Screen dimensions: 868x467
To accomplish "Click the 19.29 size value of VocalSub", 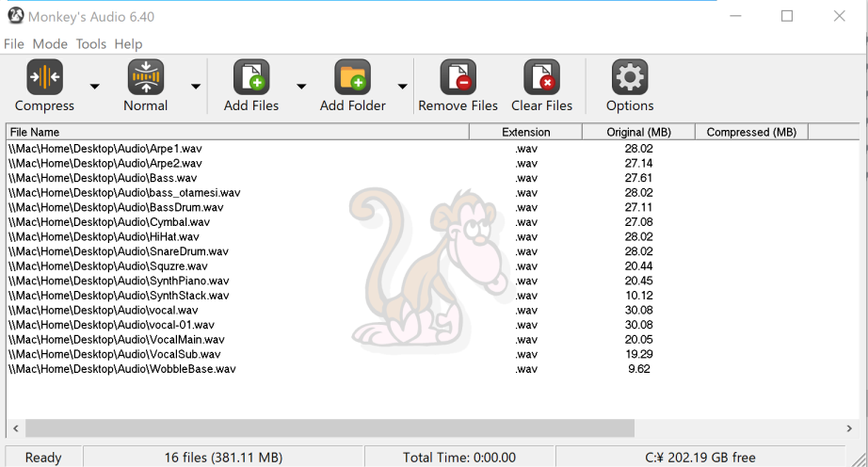I will coord(639,354).
